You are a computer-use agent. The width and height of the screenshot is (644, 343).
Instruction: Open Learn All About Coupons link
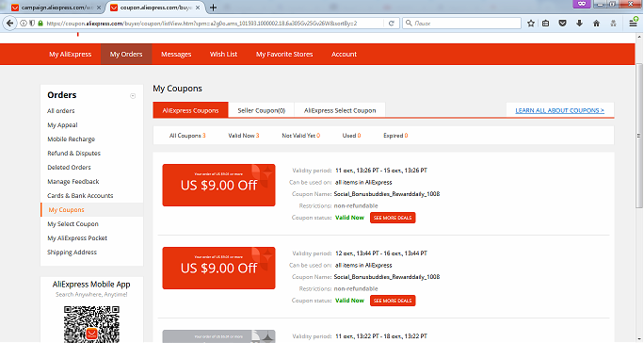tap(560, 110)
